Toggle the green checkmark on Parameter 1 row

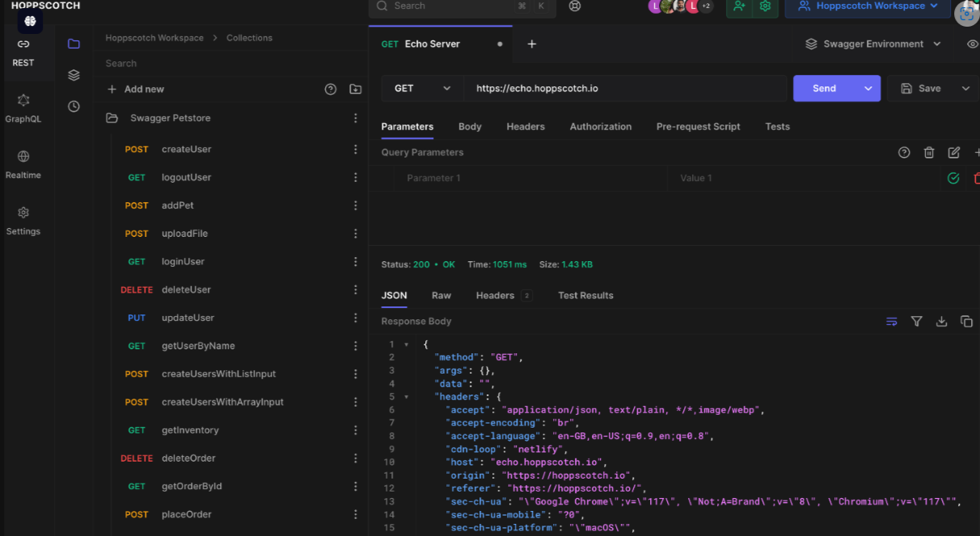click(953, 178)
